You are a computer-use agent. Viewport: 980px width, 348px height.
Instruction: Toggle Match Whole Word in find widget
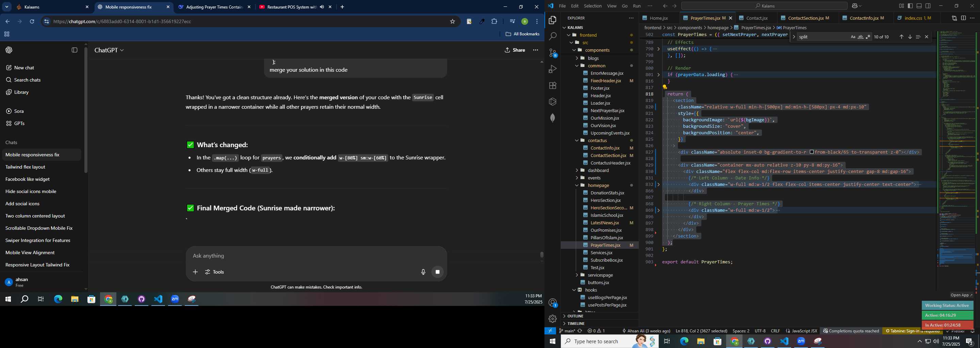pyautogui.click(x=861, y=37)
